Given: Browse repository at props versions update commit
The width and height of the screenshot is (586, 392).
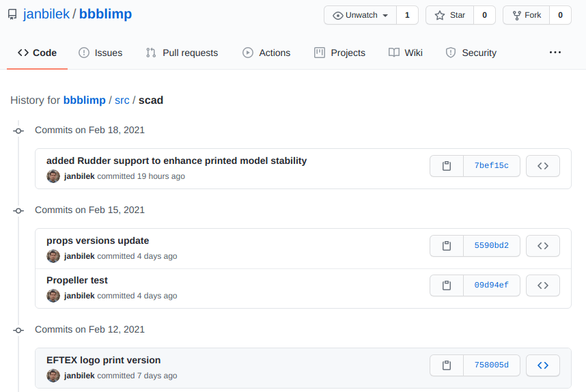Looking at the screenshot, I should tap(543, 246).
